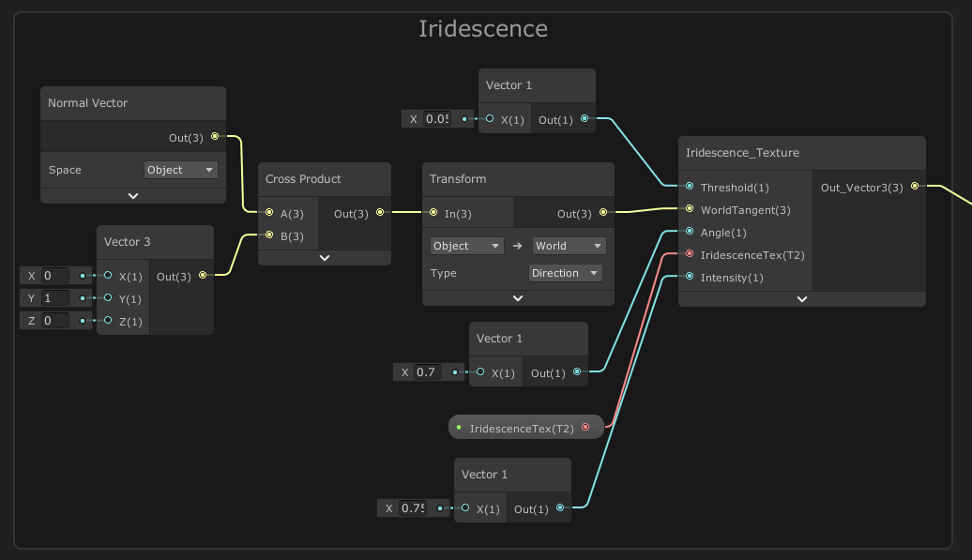Click Transform In(3) input port
972x560 pixels.
tap(433, 213)
